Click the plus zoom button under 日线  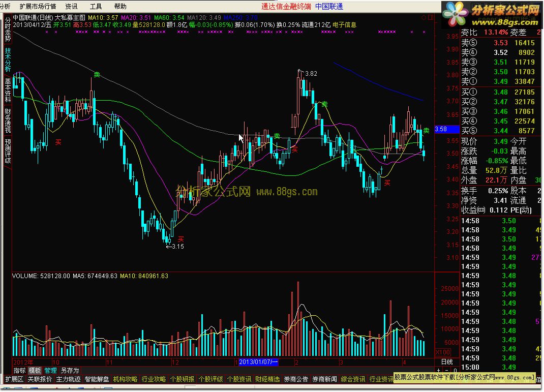coord(439,371)
